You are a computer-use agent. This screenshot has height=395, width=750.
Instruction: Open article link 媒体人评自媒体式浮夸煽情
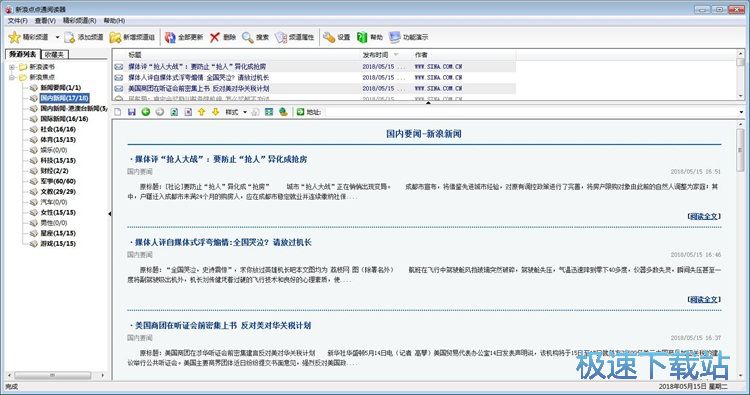pos(223,242)
